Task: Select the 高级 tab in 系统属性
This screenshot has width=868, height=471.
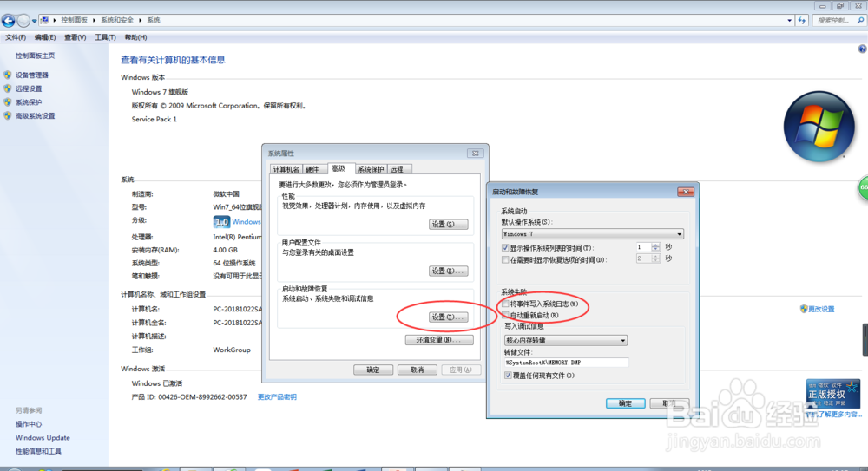Action: [x=339, y=168]
